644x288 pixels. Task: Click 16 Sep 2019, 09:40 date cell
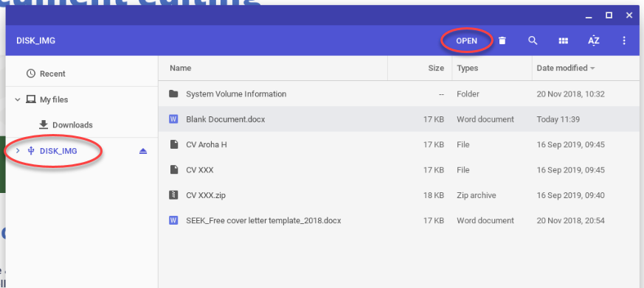pyautogui.click(x=570, y=195)
